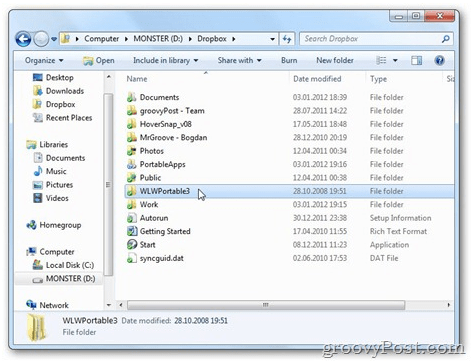Select the Getting Started document icon
The image size is (471, 361).
click(132, 231)
